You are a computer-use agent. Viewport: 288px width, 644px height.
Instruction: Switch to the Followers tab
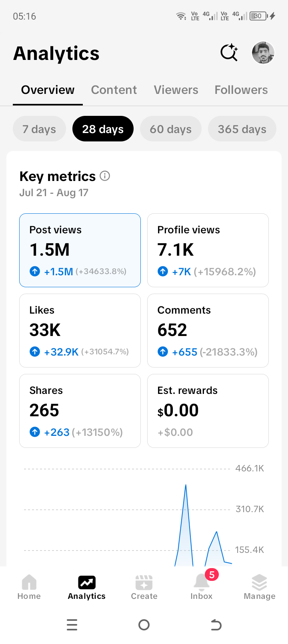click(x=241, y=90)
